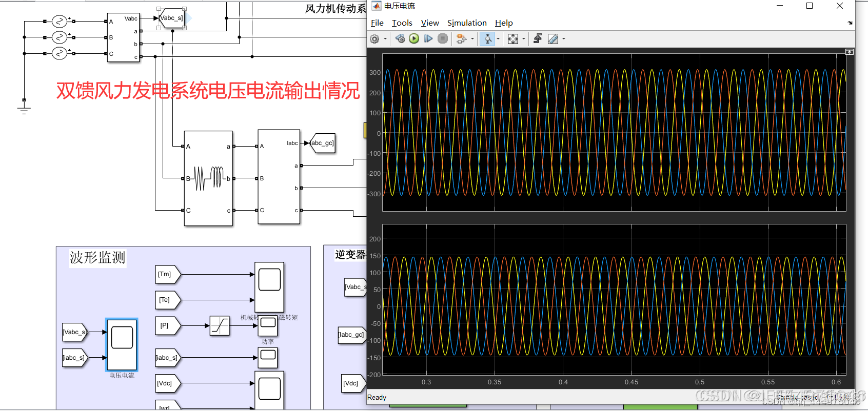
Task: Click the MATLAB icon in scope title bar
Action: 377,6
